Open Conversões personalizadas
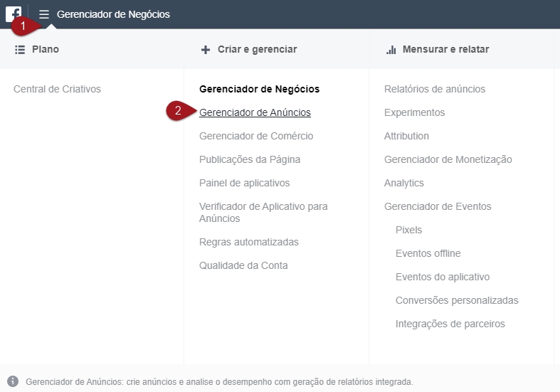Screen dimensions: 560x392 pyautogui.click(x=457, y=300)
